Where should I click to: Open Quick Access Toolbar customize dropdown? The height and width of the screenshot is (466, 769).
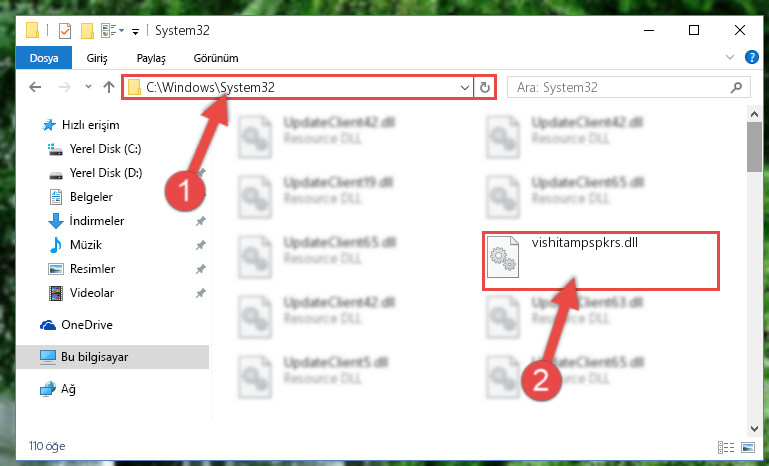coord(135,32)
